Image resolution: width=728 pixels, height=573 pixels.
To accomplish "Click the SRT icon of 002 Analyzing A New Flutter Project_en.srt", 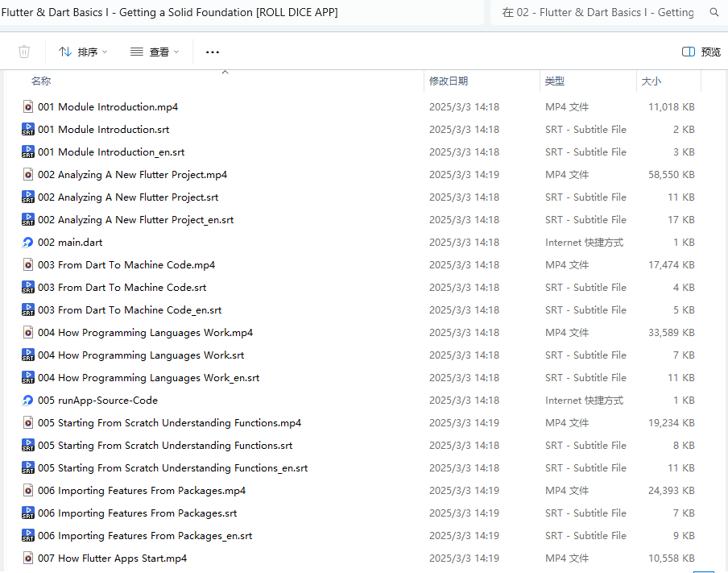I will click(x=28, y=220).
